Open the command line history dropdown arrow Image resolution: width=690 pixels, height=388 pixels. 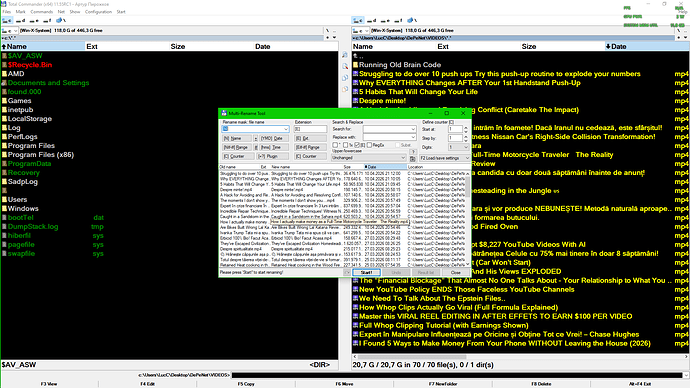coord(686,375)
